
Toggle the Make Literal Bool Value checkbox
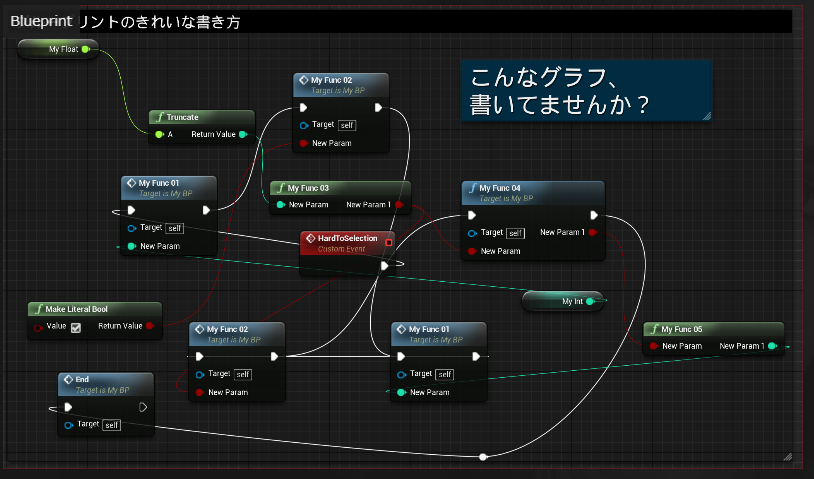(76, 327)
